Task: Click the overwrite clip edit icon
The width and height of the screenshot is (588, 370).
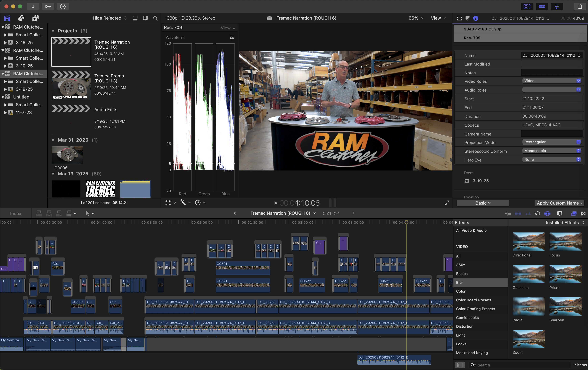Action: tap(69, 214)
